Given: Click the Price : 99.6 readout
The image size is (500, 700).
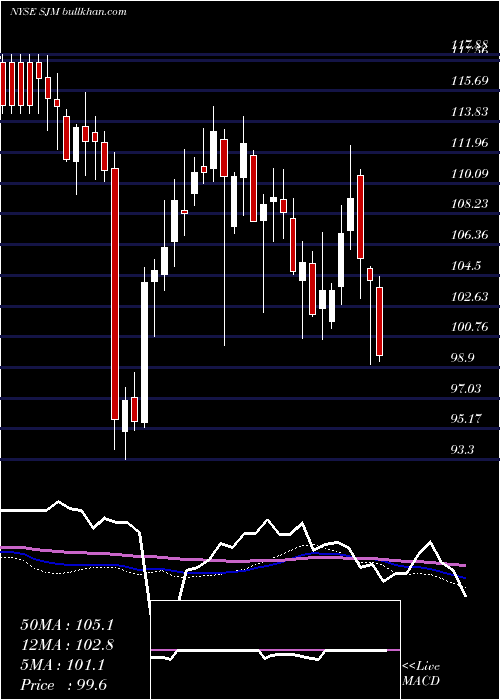Looking at the screenshot, I should [64, 685].
